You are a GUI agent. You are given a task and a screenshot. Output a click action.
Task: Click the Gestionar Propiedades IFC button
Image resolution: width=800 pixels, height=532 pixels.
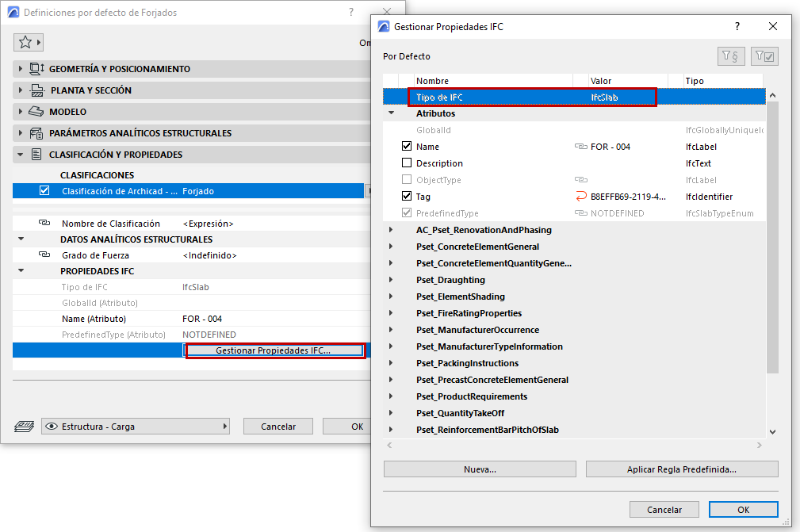(274, 350)
